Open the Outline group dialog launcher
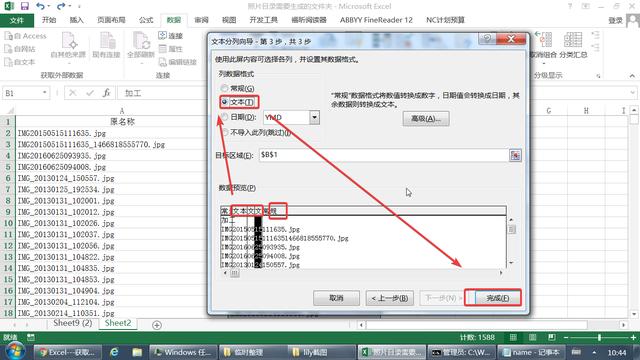Image resolution: width=640 pixels, height=360 pixels. point(598,76)
